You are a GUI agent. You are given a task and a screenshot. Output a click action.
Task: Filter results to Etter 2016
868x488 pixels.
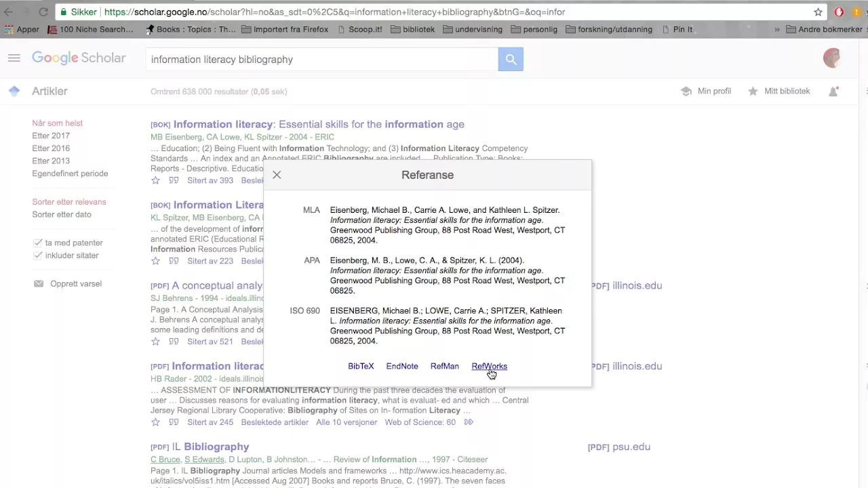point(51,148)
